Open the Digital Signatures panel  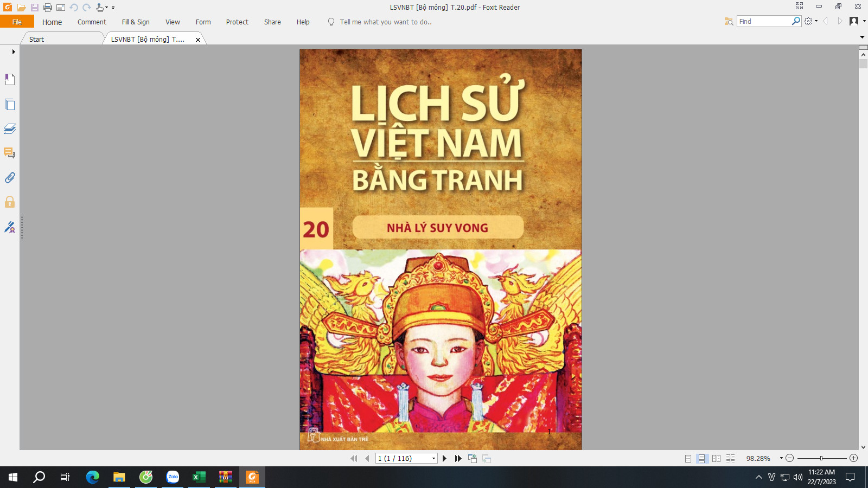click(x=10, y=227)
